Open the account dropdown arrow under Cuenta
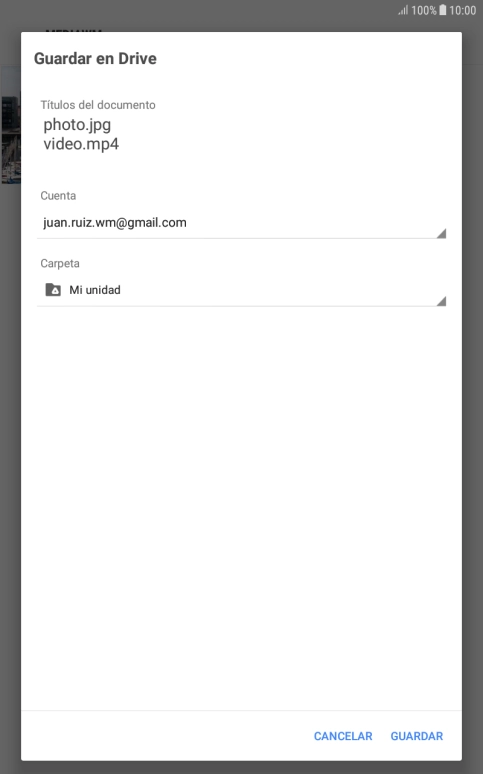The width and height of the screenshot is (483, 774). (x=442, y=233)
